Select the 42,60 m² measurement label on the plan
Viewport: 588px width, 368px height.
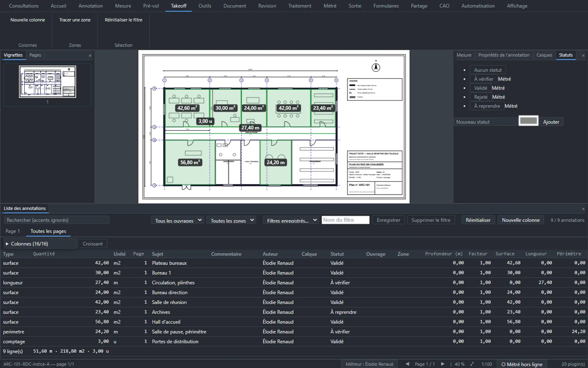tap(187, 108)
